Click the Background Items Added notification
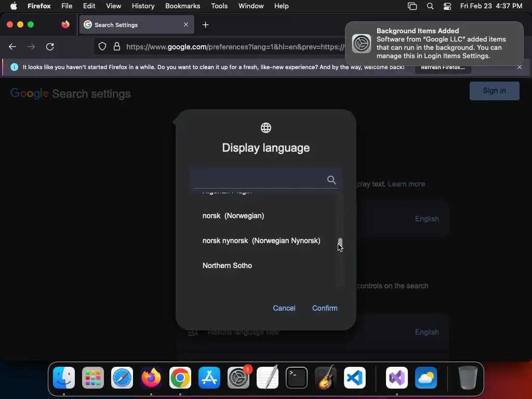The height and width of the screenshot is (399, 532). (434, 44)
